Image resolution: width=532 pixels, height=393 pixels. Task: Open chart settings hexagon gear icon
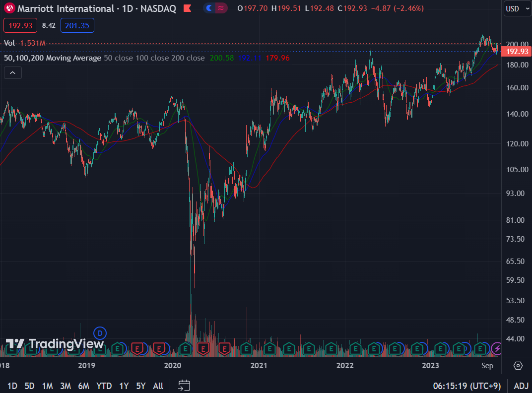(x=518, y=366)
